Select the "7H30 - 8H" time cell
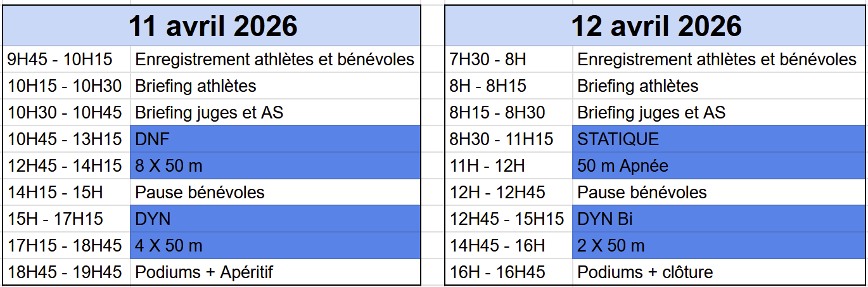Image resolution: width=868 pixels, height=287 pixels. (x=509, y=60)
